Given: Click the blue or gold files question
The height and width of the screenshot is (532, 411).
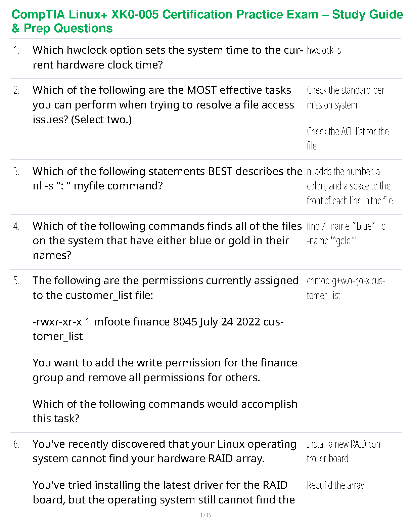Looking at the screenshot, I should [167, 240].
